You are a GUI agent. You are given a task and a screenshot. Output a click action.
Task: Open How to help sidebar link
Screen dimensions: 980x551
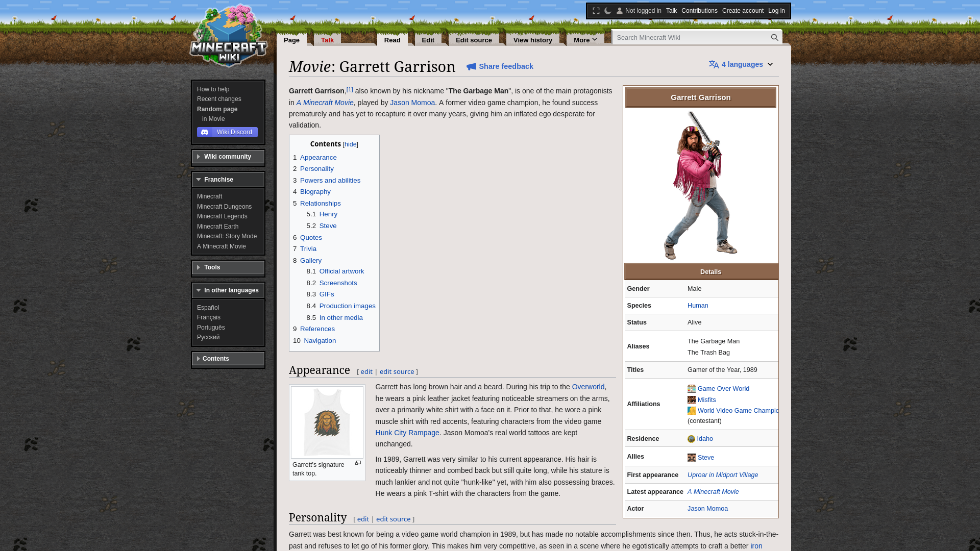[x=213, y=89]
